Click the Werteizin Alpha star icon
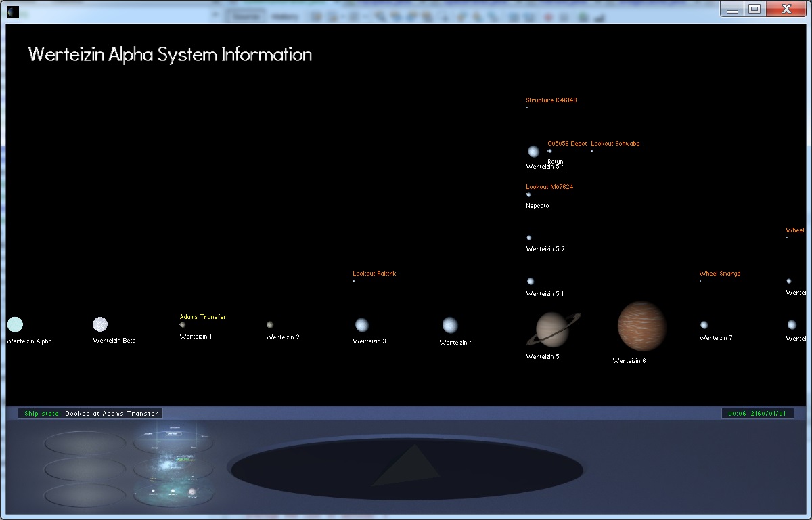 click(x=15, y=324)
